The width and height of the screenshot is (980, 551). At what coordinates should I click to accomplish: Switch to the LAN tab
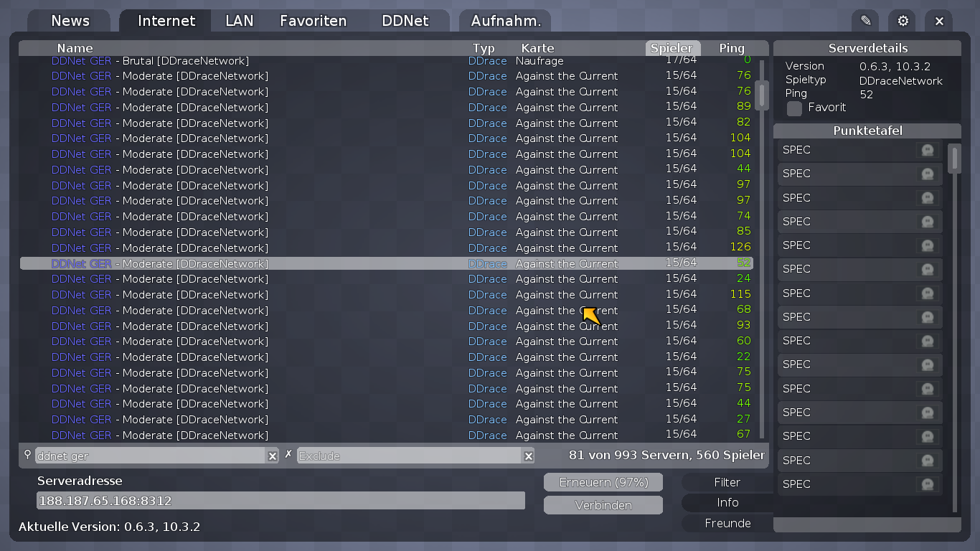[239, 21]
